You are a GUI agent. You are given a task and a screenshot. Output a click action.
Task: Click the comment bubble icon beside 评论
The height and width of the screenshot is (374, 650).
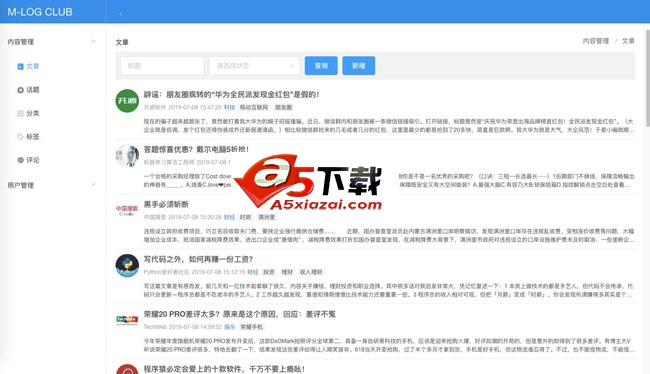[20, 160]
